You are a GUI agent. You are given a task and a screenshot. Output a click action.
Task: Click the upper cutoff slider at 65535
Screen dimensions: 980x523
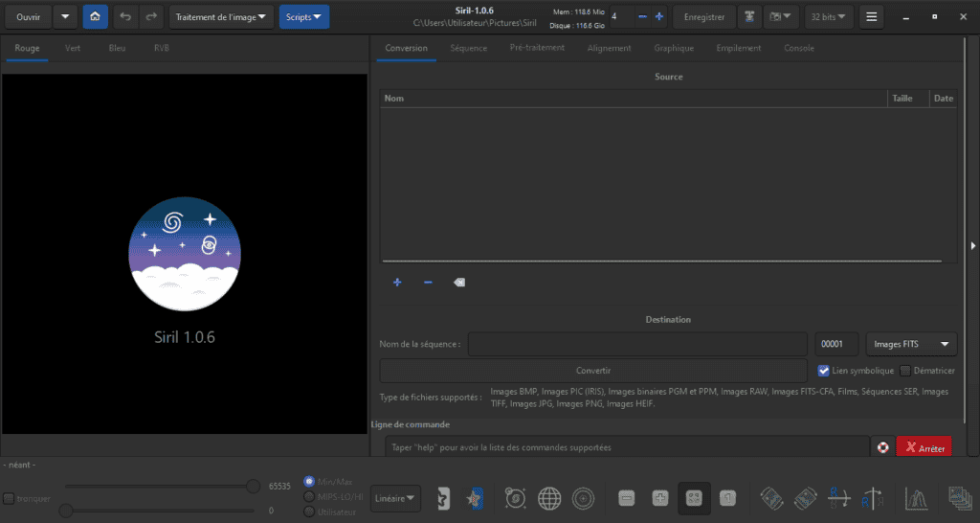pyautogui.click(x=253, y=486)
